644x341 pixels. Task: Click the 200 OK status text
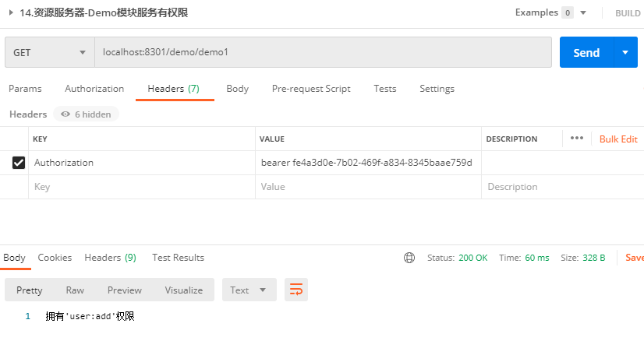point(472,258)
